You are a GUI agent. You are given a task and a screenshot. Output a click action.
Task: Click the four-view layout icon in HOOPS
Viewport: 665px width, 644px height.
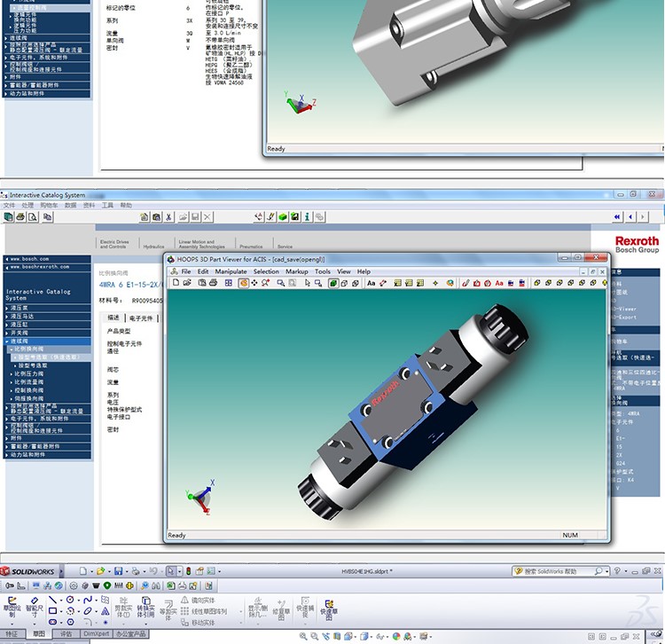pos(229,283)
